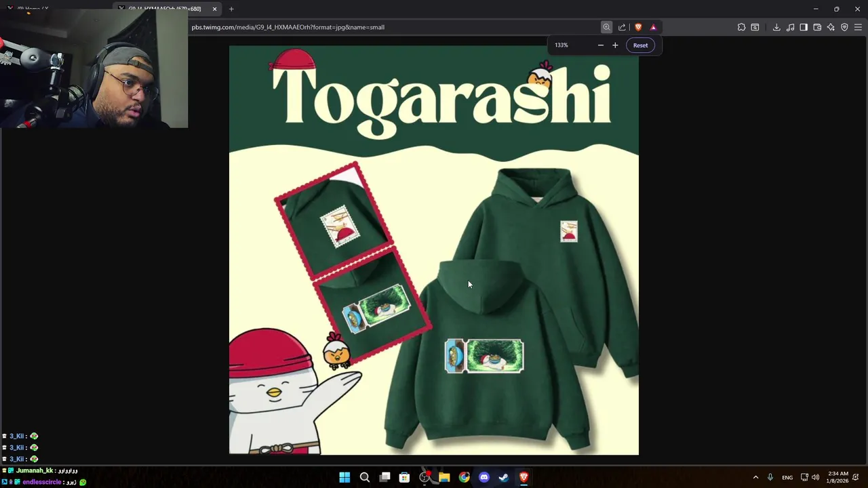Image resolution: width=868 pixels, height=488 pixels.
Task: Click the microphone tray icon
Action: click(x=770, y=477)
